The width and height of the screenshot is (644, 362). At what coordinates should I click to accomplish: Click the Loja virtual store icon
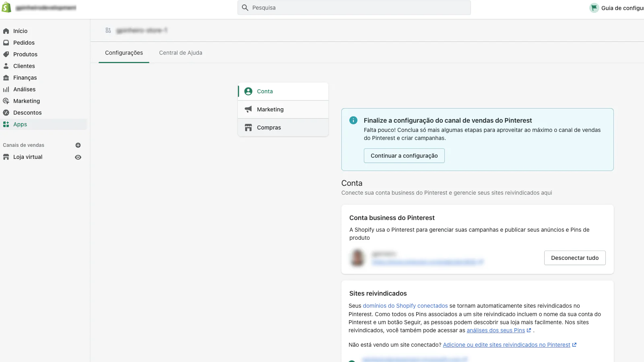(x=6, y=157)
